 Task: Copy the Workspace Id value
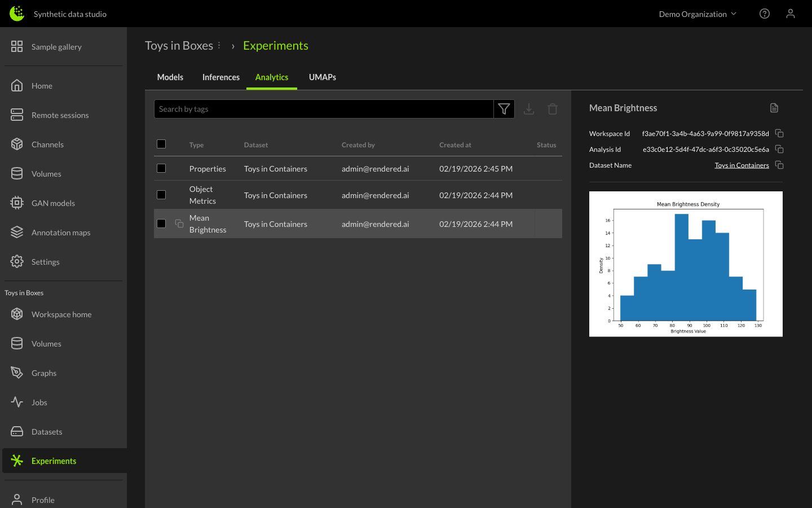click(x=779, y=134)
